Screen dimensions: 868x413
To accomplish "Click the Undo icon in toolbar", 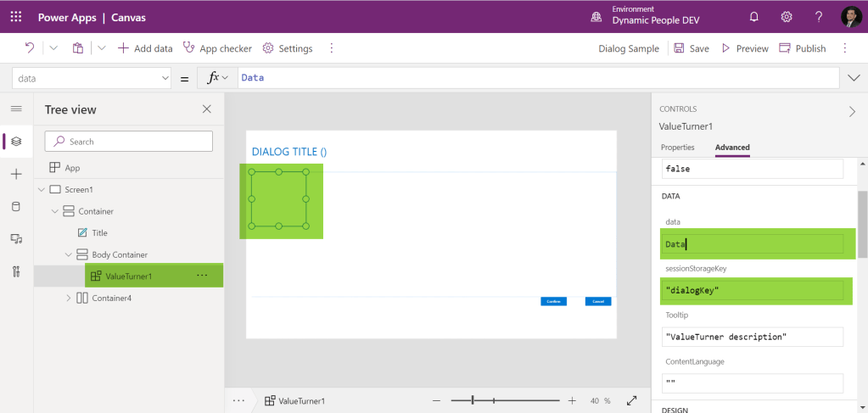I will pyautogui.click(x=30, y=48).
